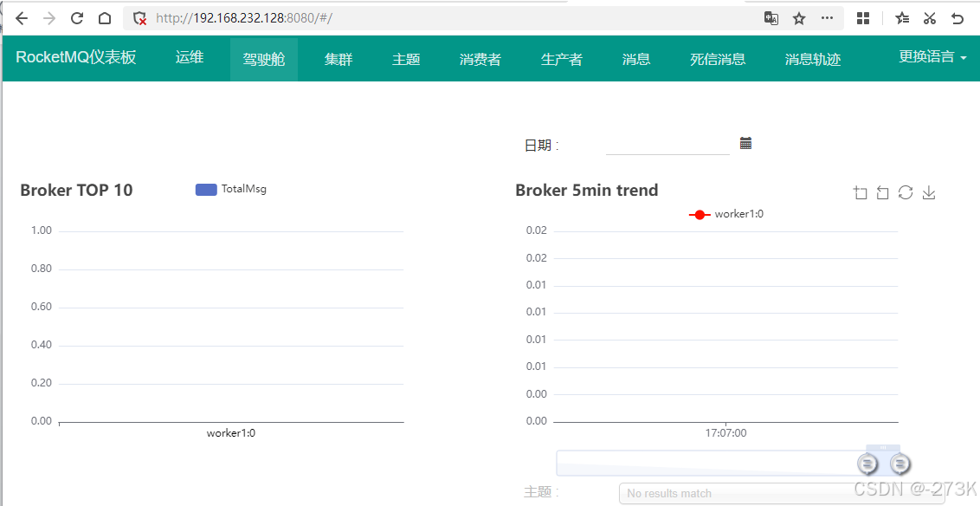Click the 17:07:00 time axis label
Screen dimensions: 980x506
tap(725, 433)
